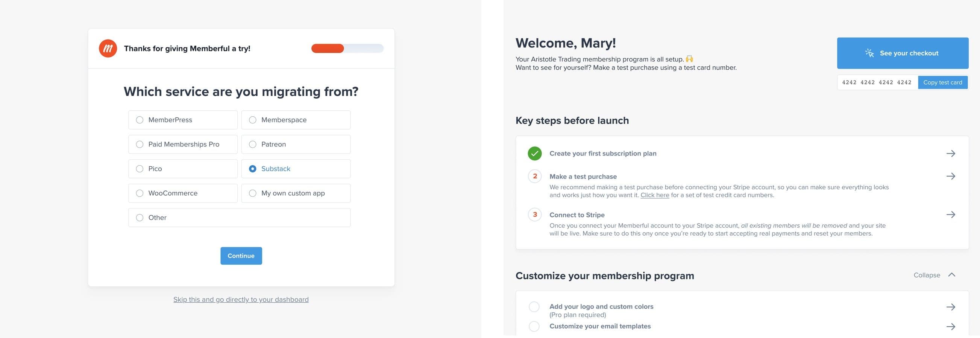
Task: Click the arrow beside Make a test purchase
Action: (951, 176)
